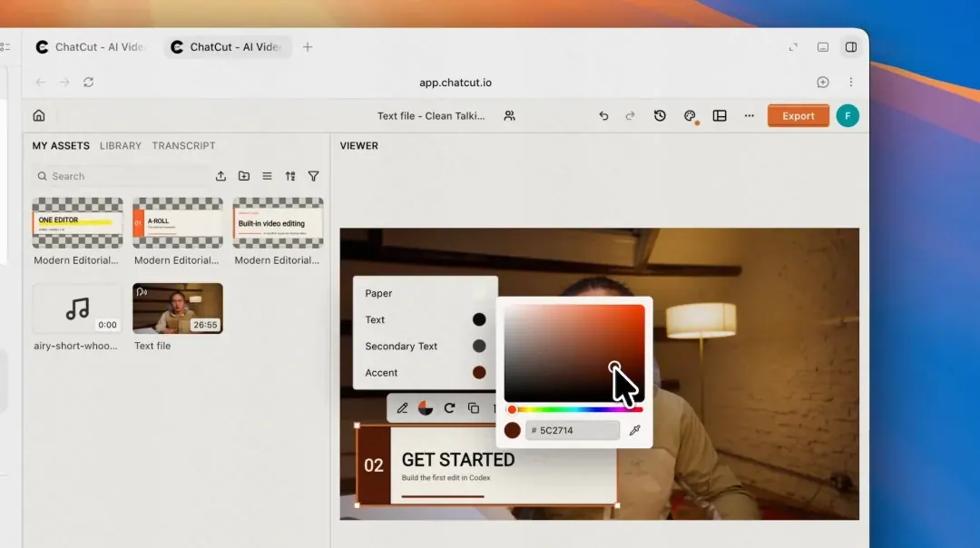Select the ONE EDITOR template thumbnail
This screenshot has width=980, height=548.
77,223
